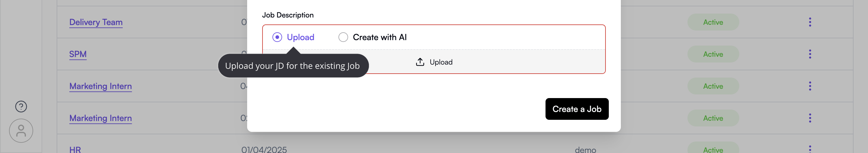
Task: Open the HR job link
Action: (75, 149)
